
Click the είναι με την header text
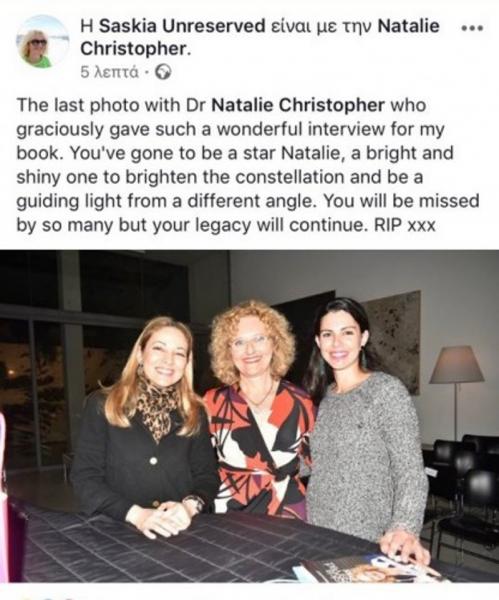(321, 27)
